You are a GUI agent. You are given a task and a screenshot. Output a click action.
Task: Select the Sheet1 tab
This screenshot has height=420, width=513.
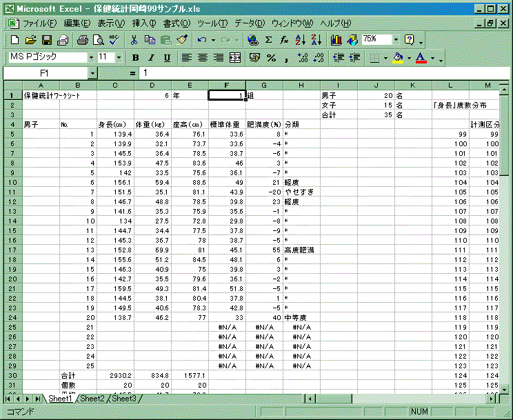click(60, 399)
